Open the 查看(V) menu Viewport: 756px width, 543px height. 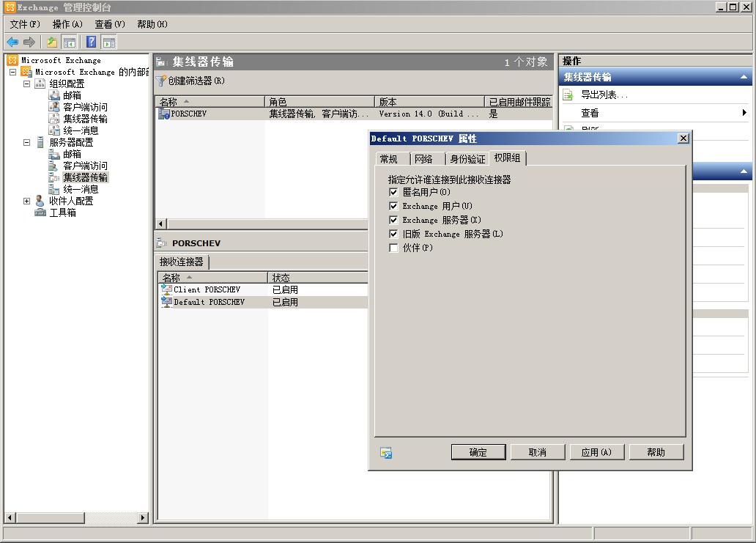click(110, 24)
